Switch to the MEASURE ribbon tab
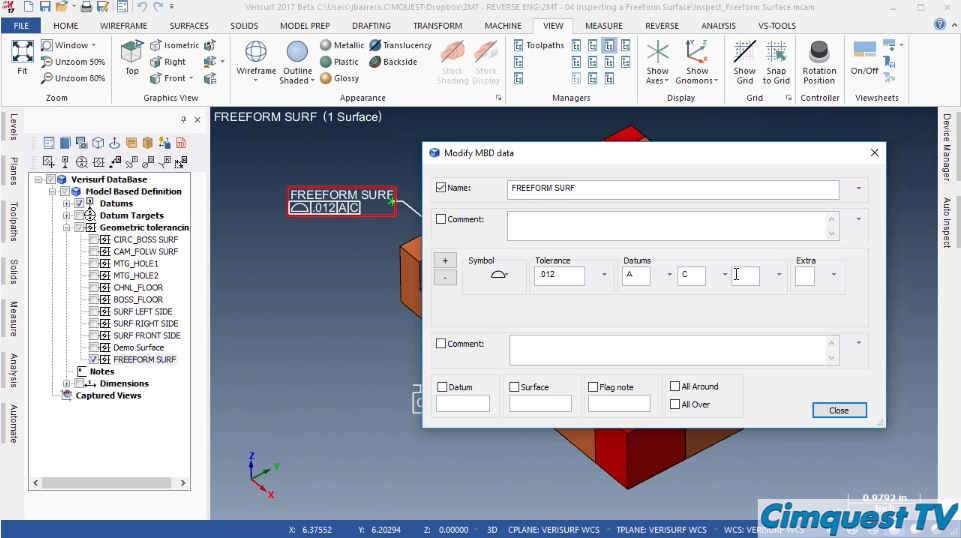Image resolution: width=961 pixels, height=538 pixels. pyautogui.click(x=604, y=26)
